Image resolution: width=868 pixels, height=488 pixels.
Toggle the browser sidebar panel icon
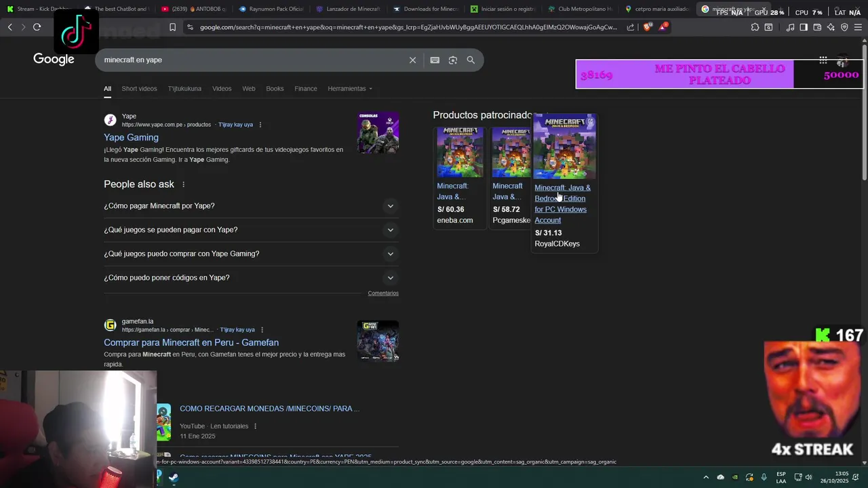point(804,27)
